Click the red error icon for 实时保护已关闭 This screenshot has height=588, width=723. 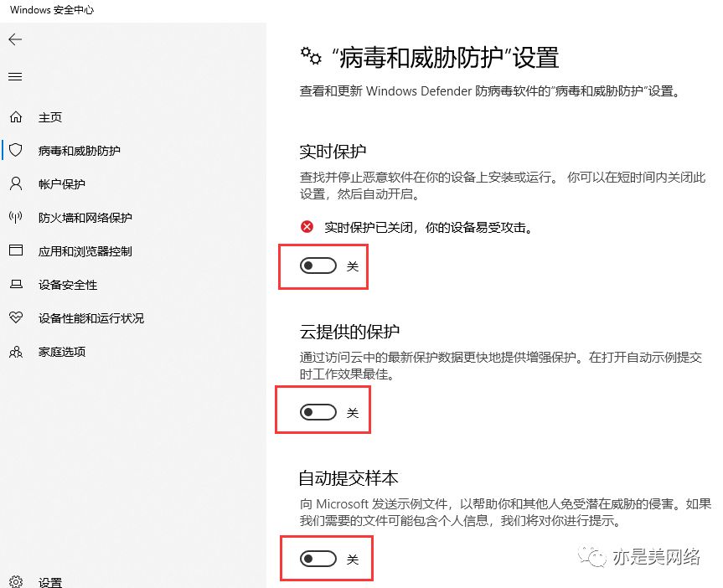click(x=307, y=227)
